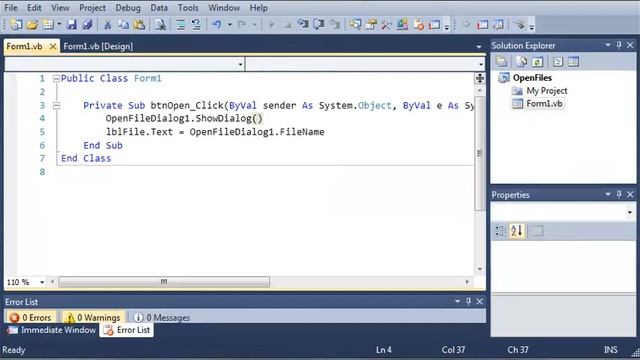Open the Method Name combo box in editor
Screen dimensions: 640x360
(x=365, y=64)
